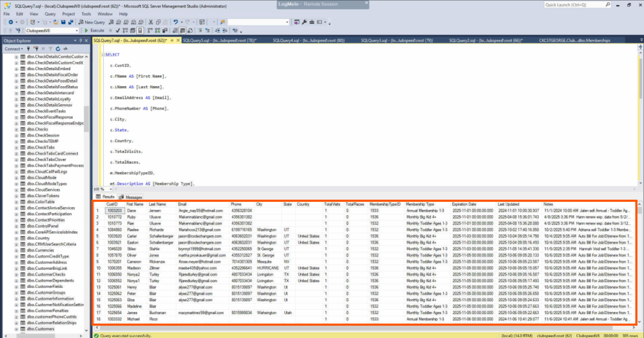The height and width of the screenshot is (338, 644).
Task: Toggle Results to Grid output mode
Action: tap(182, 31)
